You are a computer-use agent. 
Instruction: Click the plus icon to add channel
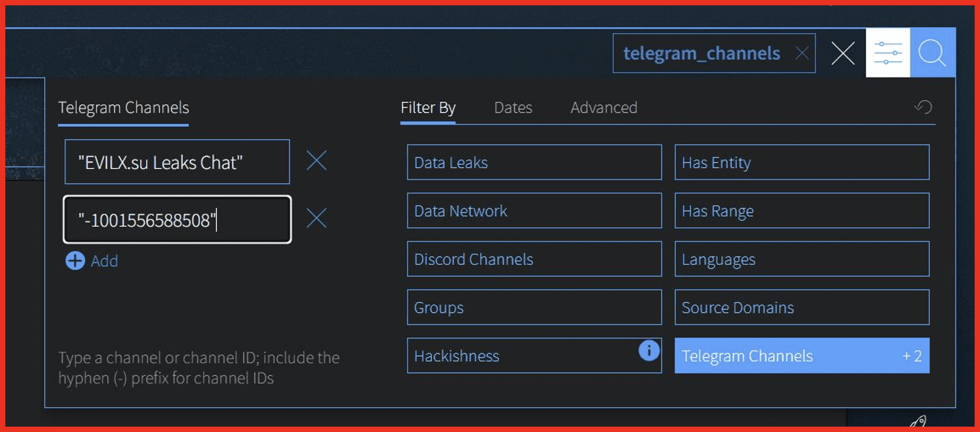pyautogui.click(x=75, y=260)
